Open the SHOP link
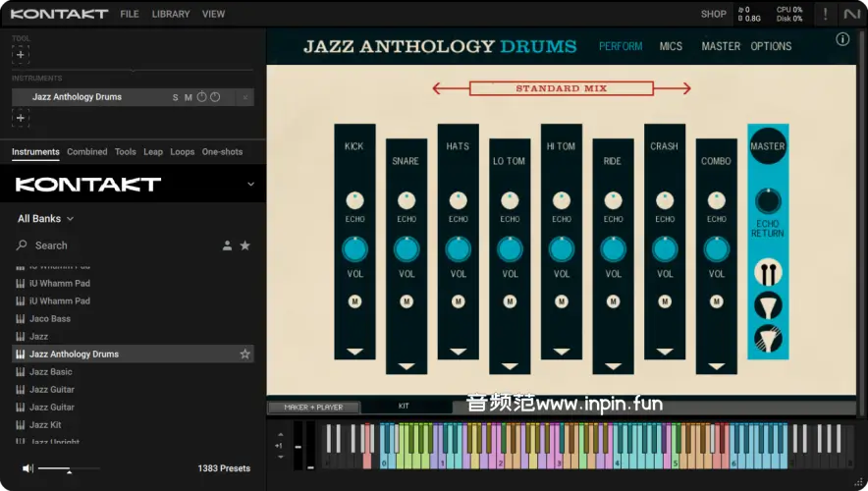The image size is (868, 491). pos(713,14)
